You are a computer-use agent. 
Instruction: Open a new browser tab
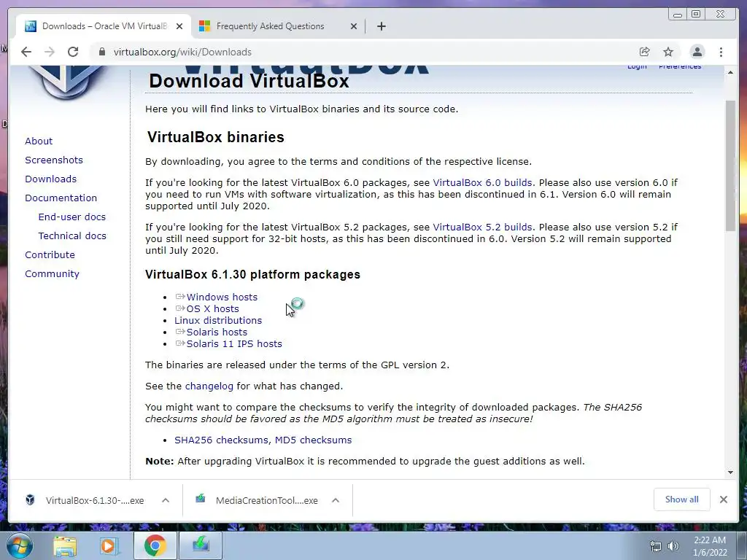tap(381, 26)
